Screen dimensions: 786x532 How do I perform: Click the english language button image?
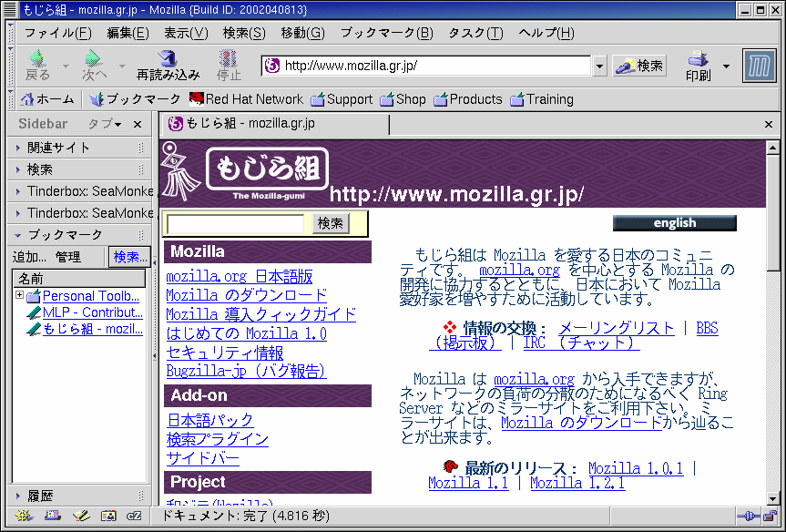(675, 223)
